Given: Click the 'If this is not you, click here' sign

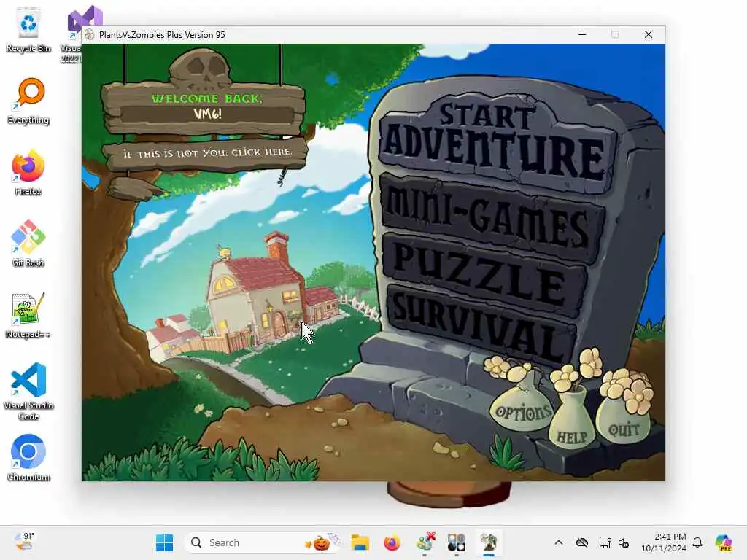Looking at the screenshot, I should tap(206, 153).
